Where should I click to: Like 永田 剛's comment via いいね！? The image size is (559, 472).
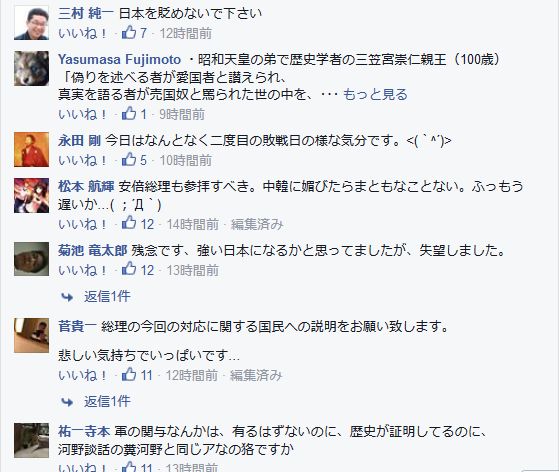tap(83, 160)
